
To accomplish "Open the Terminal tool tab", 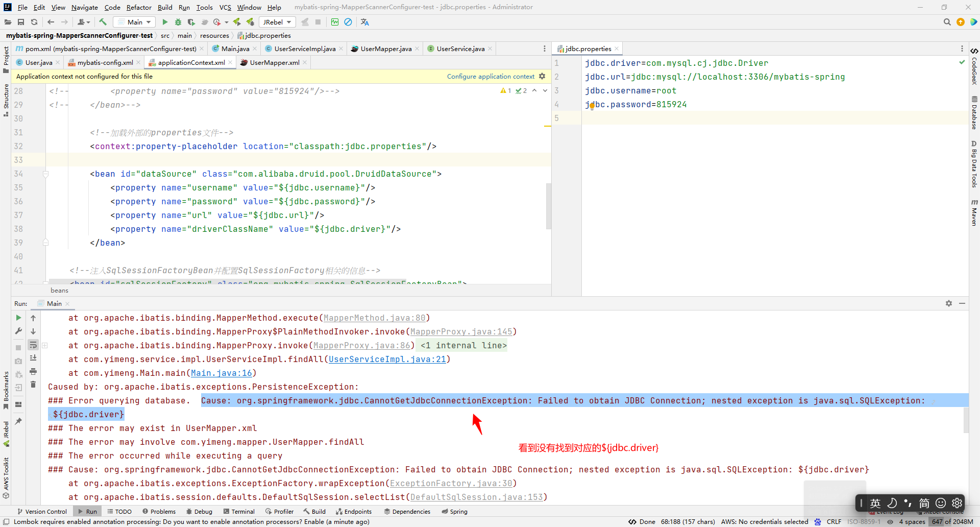I will [x=239, y=511].
